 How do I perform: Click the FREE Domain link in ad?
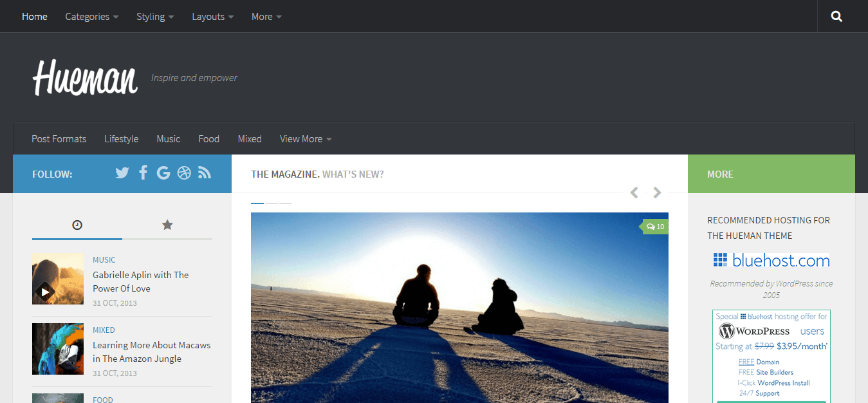click(759, 362)
